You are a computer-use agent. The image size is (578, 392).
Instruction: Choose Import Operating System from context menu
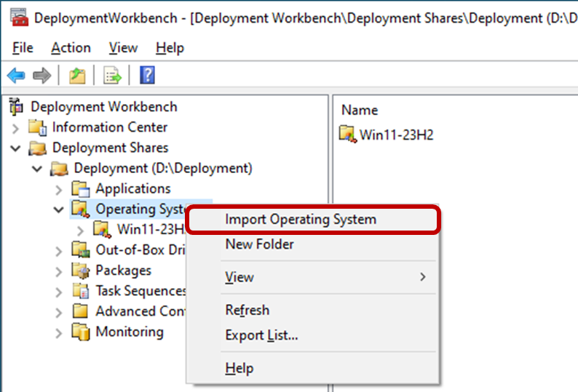coord(300,220)
